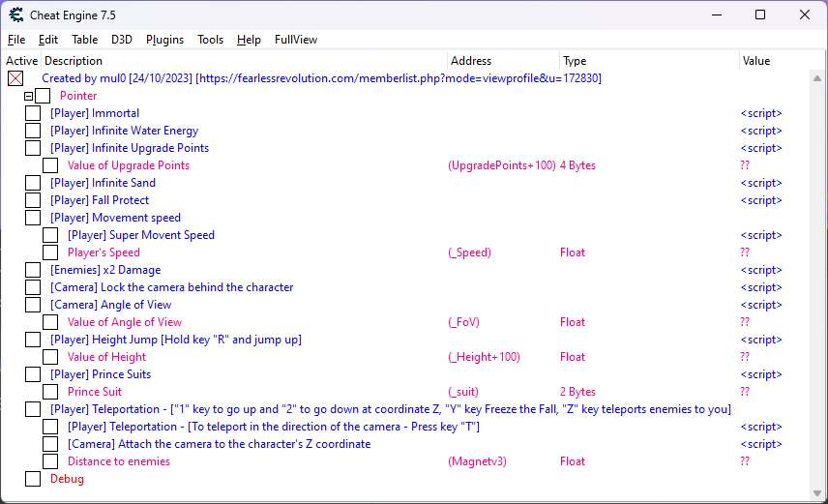
Task: Check the [Player] Fall Protect box
Action: (33, 200)
